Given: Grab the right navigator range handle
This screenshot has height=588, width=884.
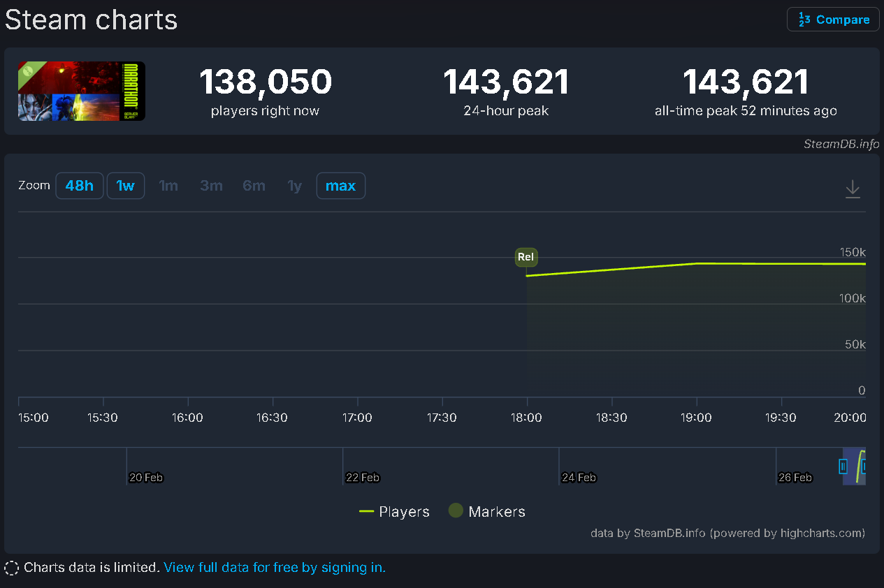Looking at the screenshot, I should click(x=864, y=466).
